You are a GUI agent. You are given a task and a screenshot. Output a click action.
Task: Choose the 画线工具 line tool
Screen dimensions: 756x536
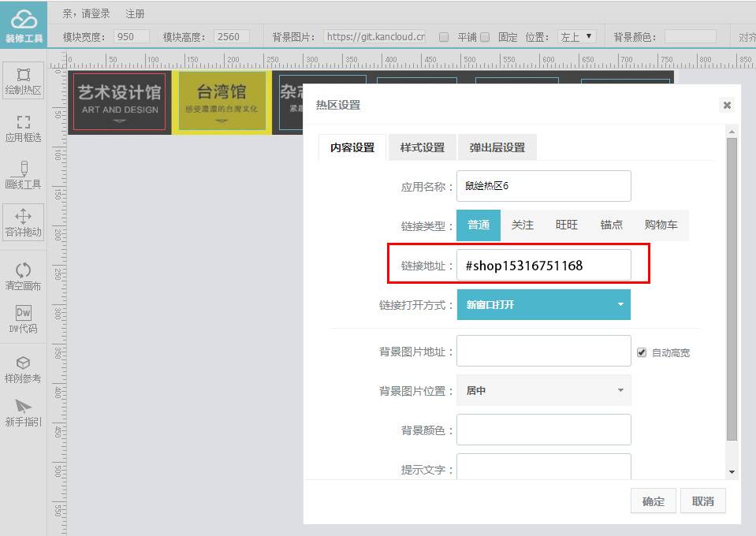[x=24, y=172]
